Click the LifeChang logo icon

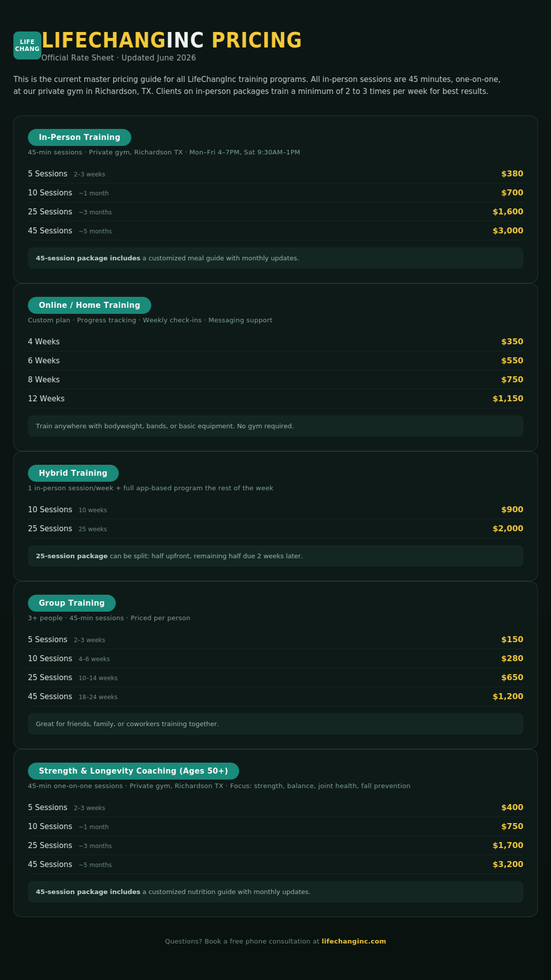coord(27,45)
